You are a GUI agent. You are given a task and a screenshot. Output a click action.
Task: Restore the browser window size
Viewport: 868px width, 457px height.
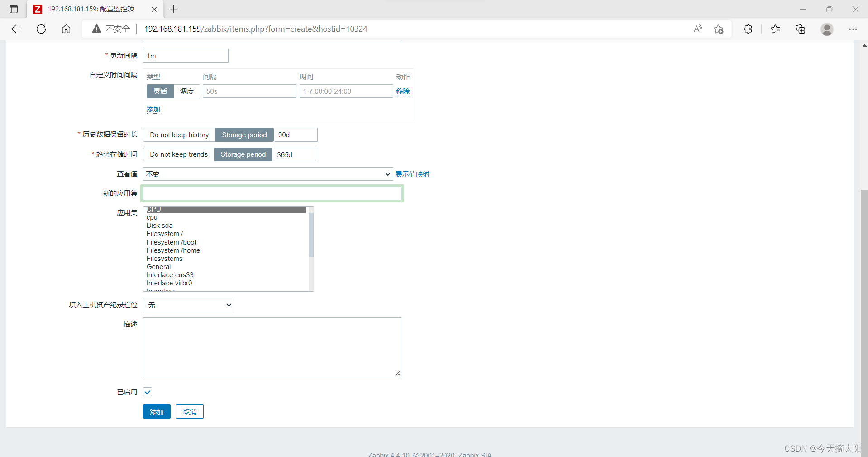[829, 9]
